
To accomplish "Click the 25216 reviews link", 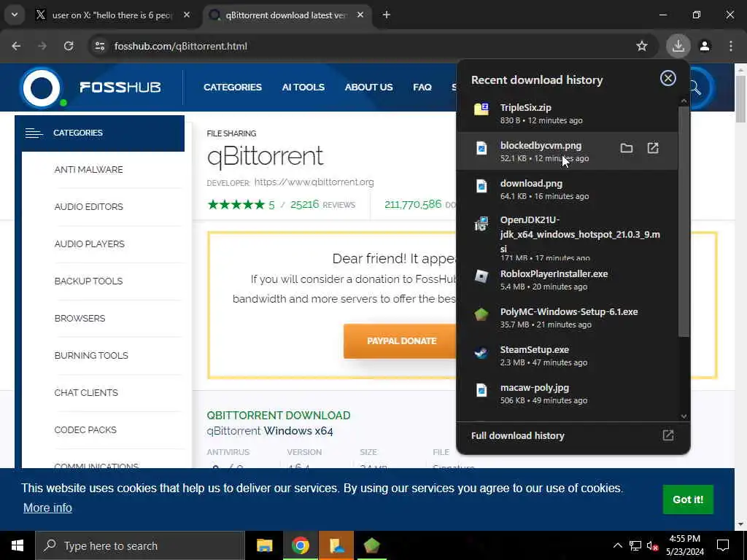I will point(322,205).
